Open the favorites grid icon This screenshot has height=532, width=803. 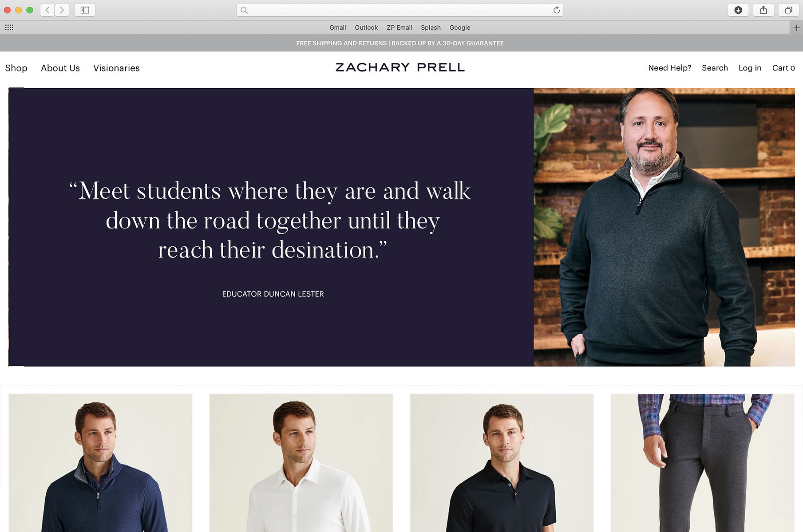[9, 28]
